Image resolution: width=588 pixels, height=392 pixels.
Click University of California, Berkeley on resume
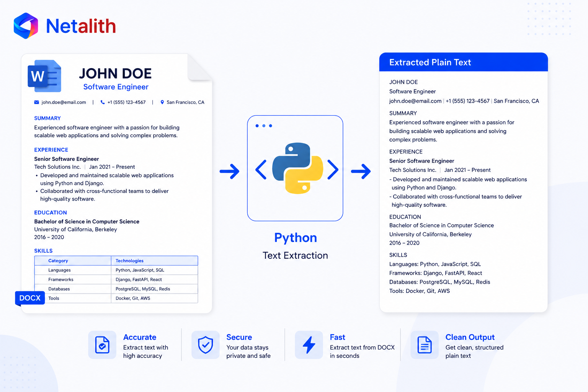[x=75, y=229]
